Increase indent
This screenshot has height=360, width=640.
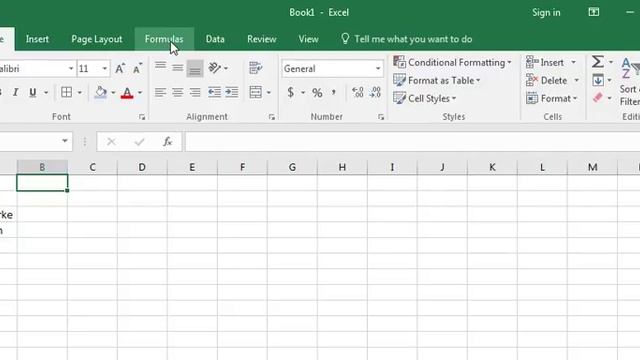[232, 93]
